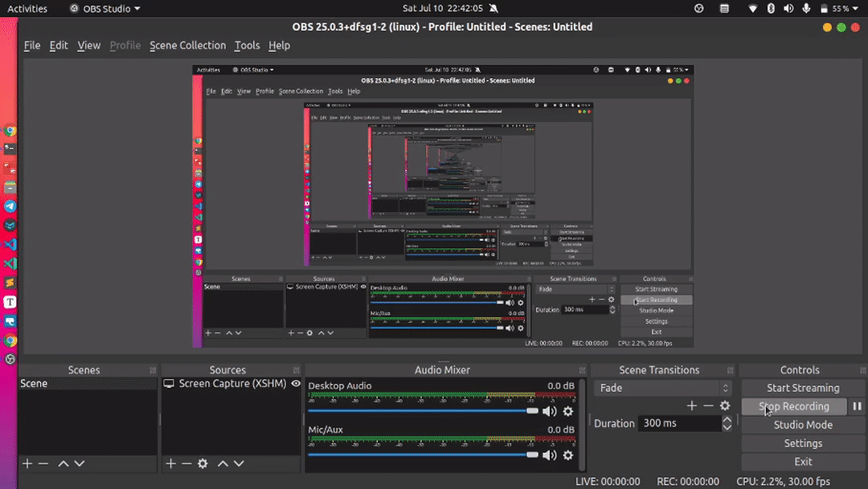The width and height of the screenshot is (868, 489).
Task: Click the 'Mic/Aux' label in the mixer
Action: 325,430
